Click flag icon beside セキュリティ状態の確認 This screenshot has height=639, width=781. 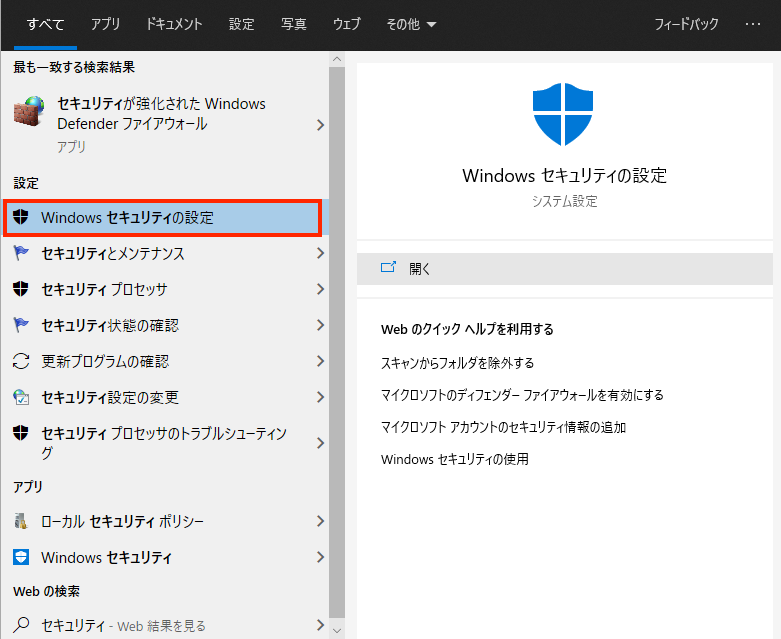click(21, 325)
